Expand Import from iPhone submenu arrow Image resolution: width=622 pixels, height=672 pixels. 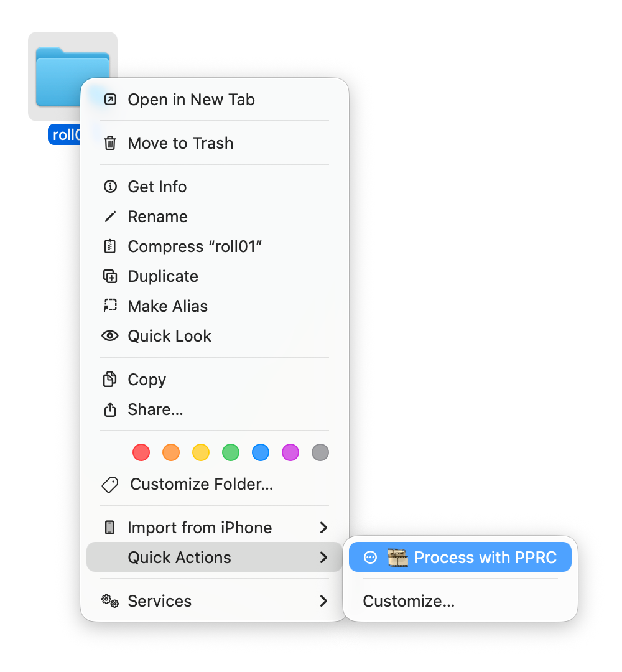324,528
